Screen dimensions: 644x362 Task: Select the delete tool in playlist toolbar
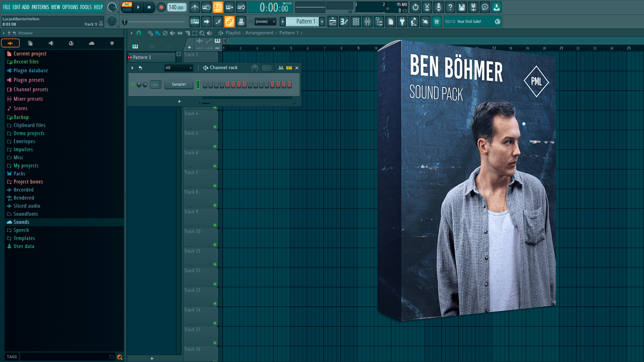point(165,33)
